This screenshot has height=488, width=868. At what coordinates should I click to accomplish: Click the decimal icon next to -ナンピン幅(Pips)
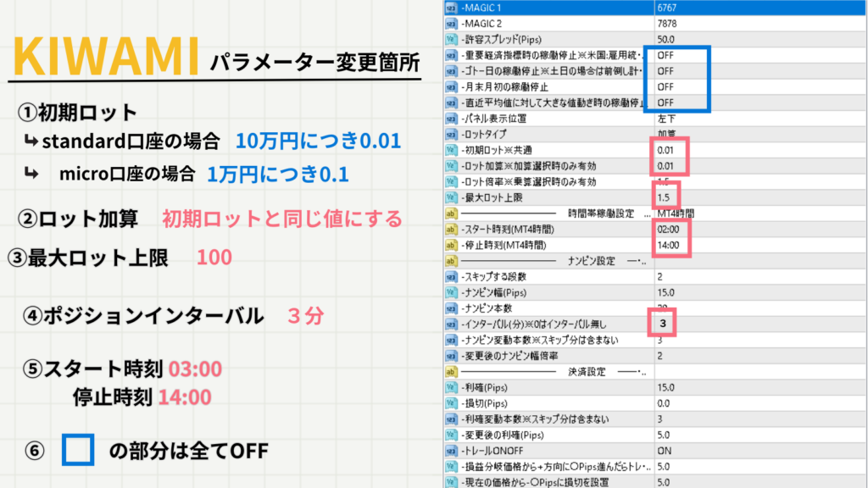pyautogui.click(x=451, y=292)
